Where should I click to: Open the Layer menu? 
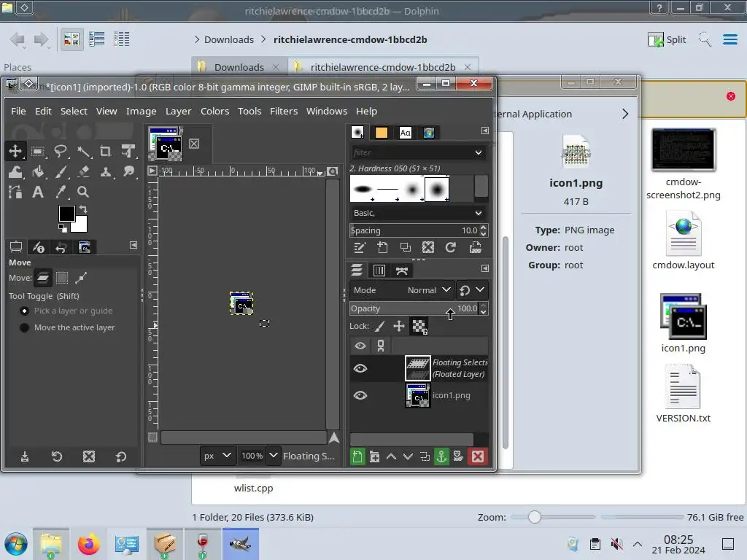click(x=178, y=111)
